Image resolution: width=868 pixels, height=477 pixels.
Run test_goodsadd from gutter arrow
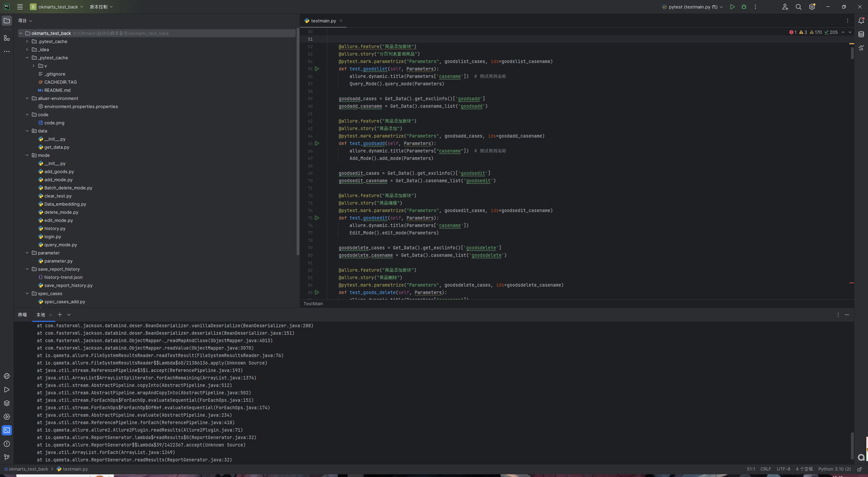[317, 143]
